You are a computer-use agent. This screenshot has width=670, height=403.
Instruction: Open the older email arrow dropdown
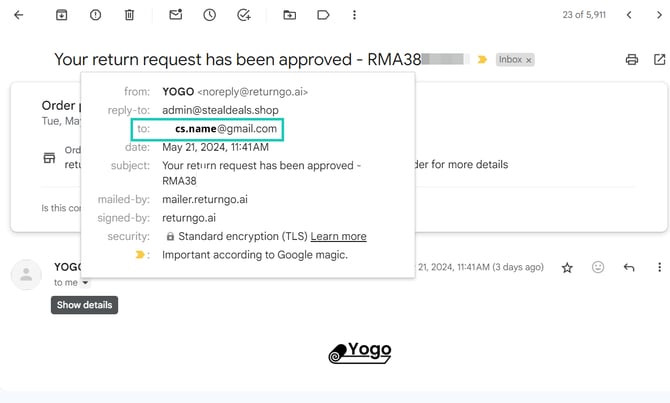658,15
